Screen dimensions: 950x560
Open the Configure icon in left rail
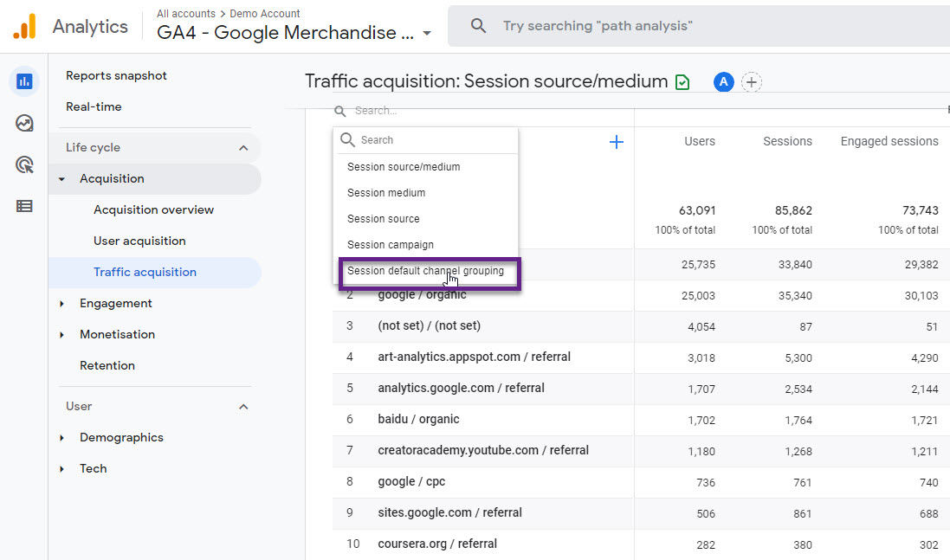click(24, 206)
